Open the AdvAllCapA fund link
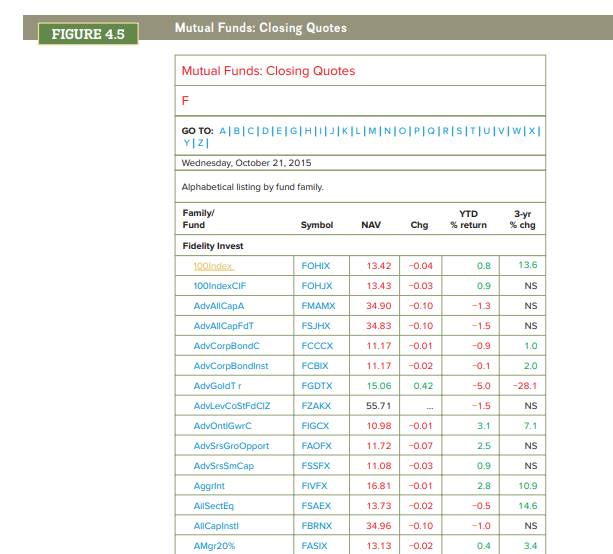 coord(217,305)
